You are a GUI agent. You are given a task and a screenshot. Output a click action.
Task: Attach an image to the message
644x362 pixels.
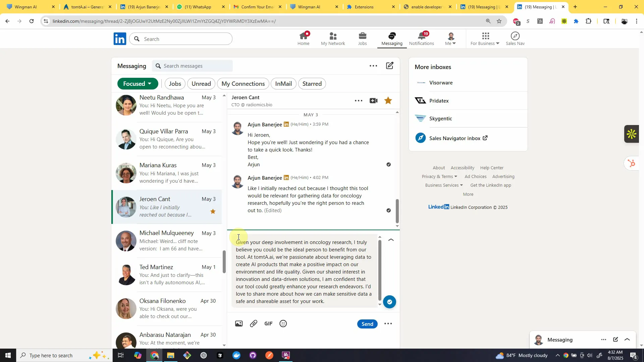pyautogui.click(x=239, y=323)
